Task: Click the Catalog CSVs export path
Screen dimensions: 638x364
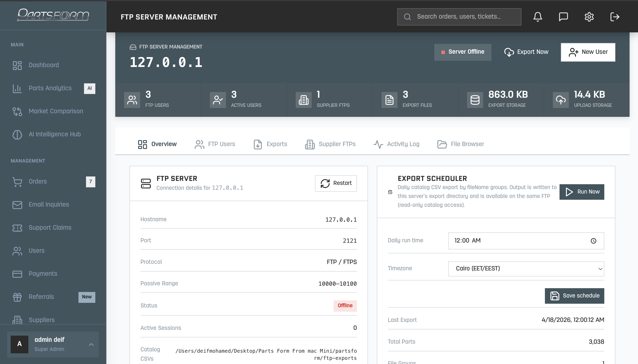Action: [x=266, y=354]
